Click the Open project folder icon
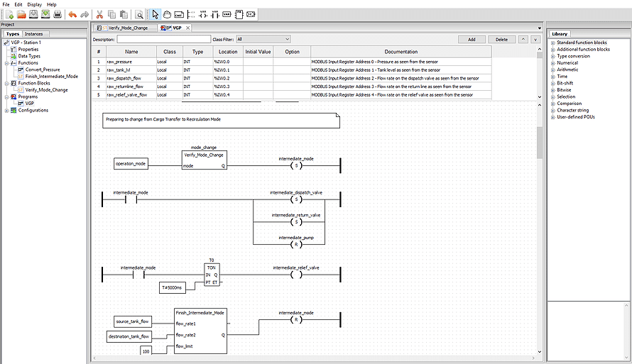The width and height of the screenshot is (632, 364). click(x=21, y=14)
